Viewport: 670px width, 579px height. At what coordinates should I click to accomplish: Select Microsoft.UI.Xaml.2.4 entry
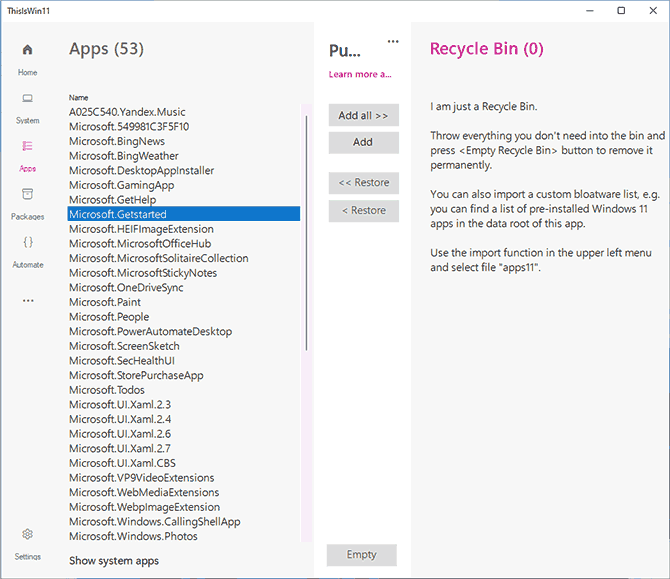[x=184, y=419]
